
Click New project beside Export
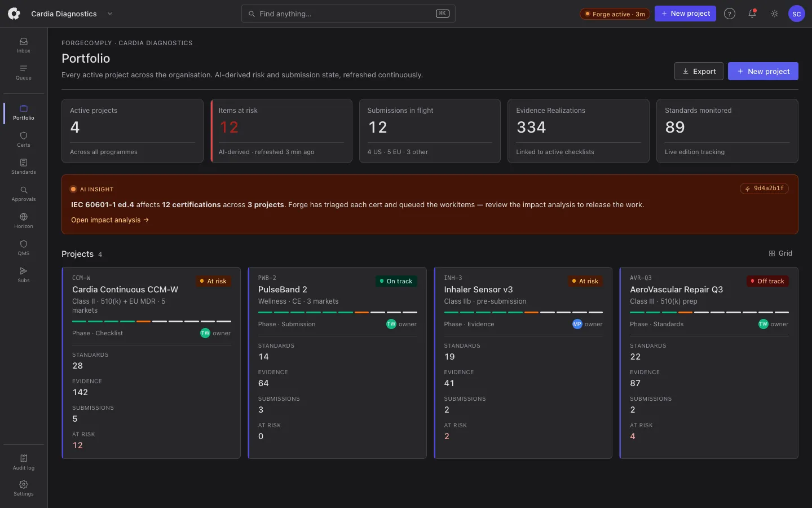pos(763,71)
